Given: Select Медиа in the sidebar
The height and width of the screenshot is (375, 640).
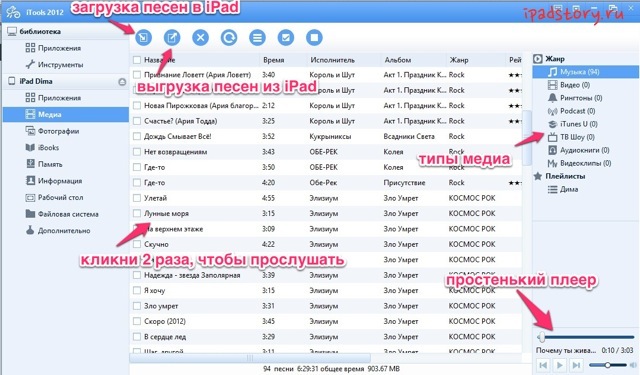Looking at the screenshot, I should [65, 114].
